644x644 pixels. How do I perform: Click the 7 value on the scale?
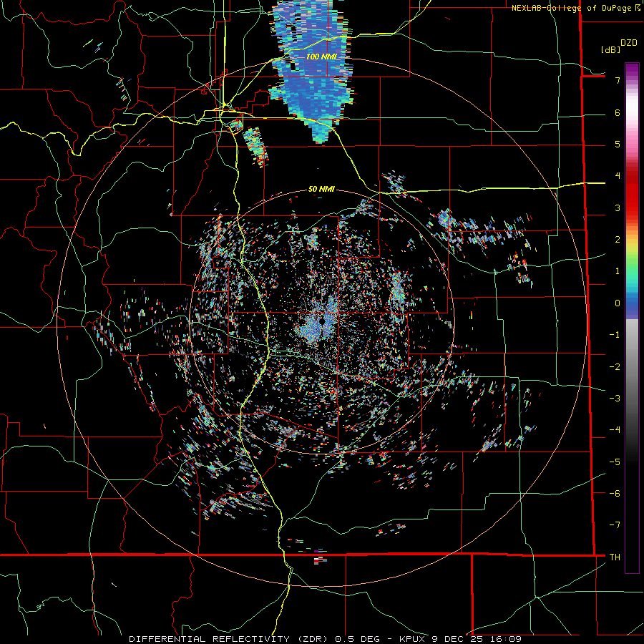pyautogui.click(x=618, y=80)
